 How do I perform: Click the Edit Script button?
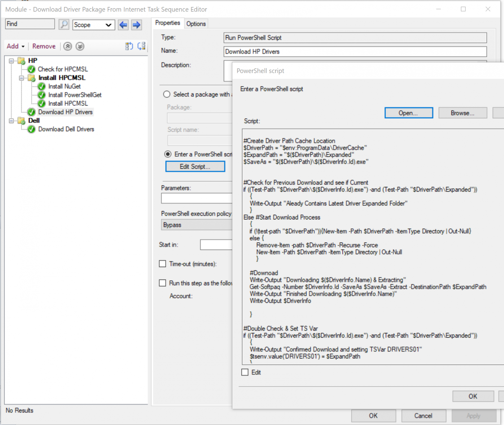click(195, 167)
